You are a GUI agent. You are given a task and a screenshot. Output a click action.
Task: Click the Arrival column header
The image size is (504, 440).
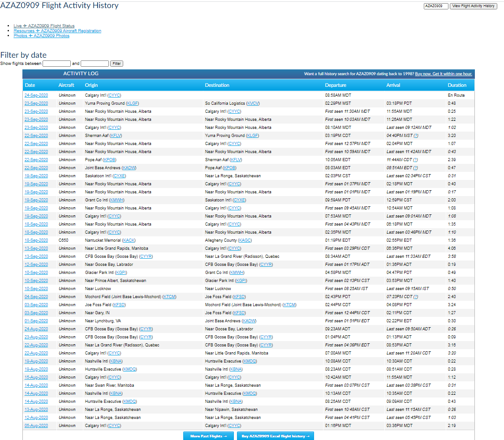tap(393, 85)
